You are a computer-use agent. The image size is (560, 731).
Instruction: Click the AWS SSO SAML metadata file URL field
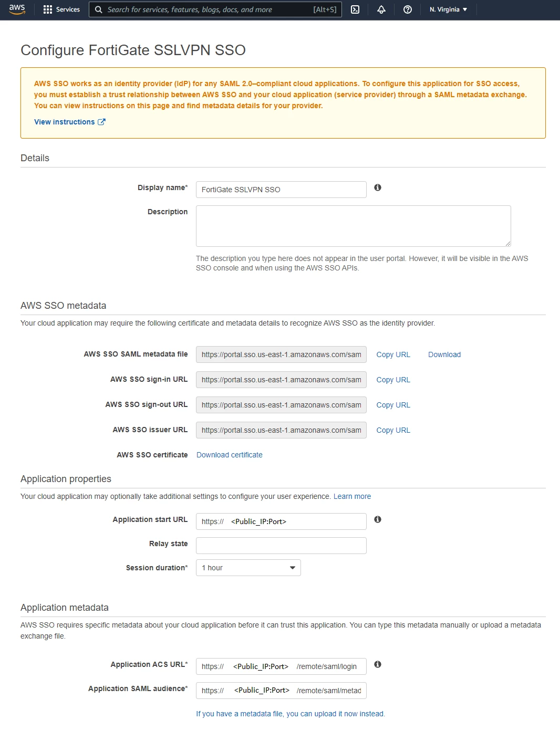[x=281, y=354]
